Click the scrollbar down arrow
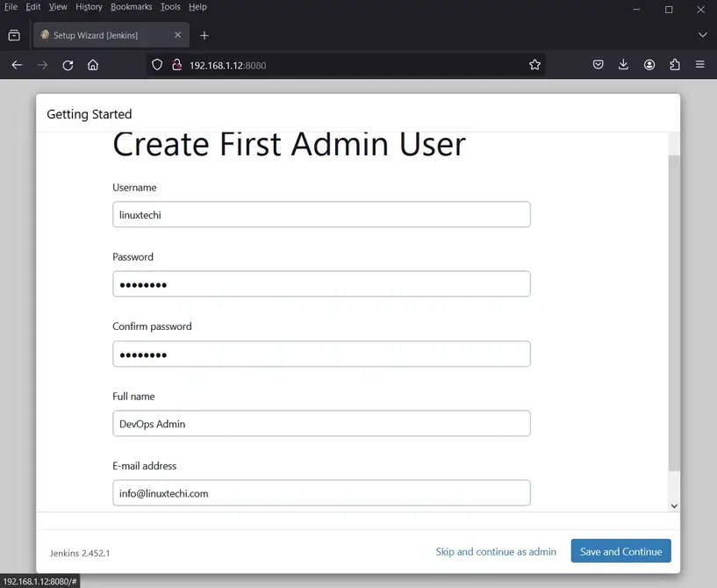The height and width of the screenshot is (588, 717). (x=674, y=506)
